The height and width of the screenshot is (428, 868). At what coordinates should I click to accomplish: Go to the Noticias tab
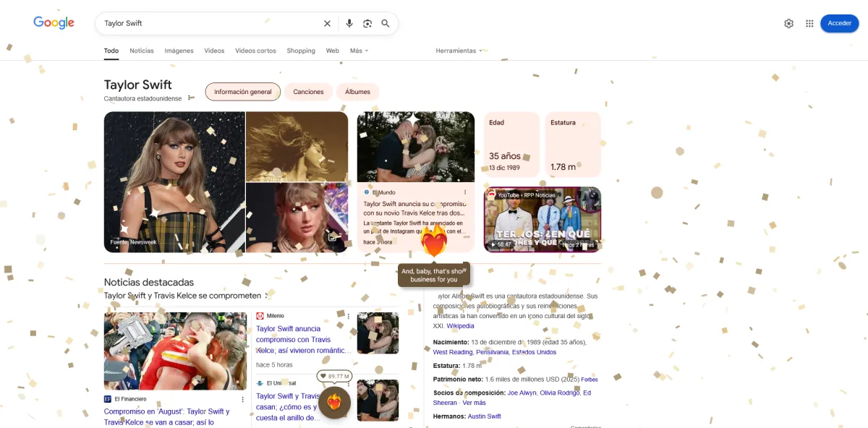pos(142,51)
